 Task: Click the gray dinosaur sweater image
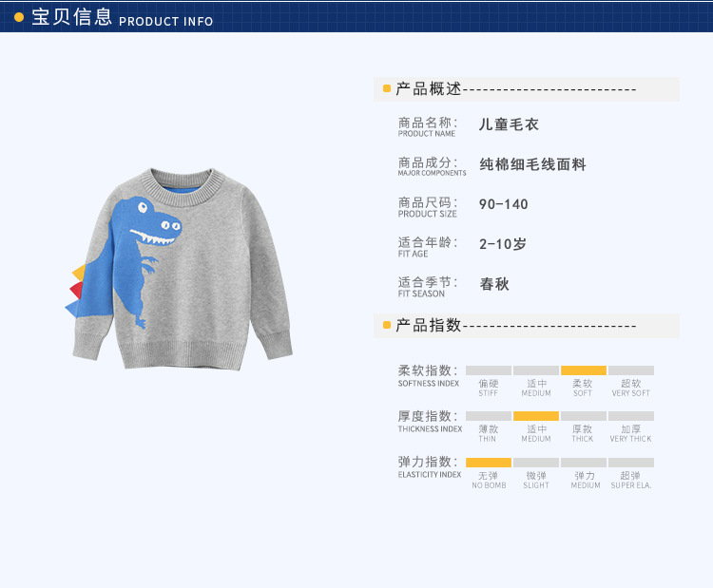click(179, 269)
